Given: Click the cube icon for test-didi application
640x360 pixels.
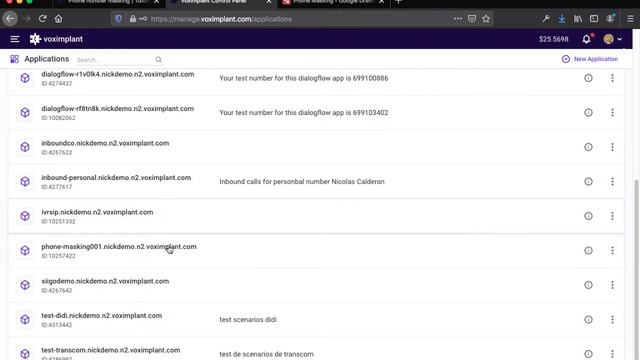Looking at the screenshot, I should pyautogui.click(x=25, y=319).
